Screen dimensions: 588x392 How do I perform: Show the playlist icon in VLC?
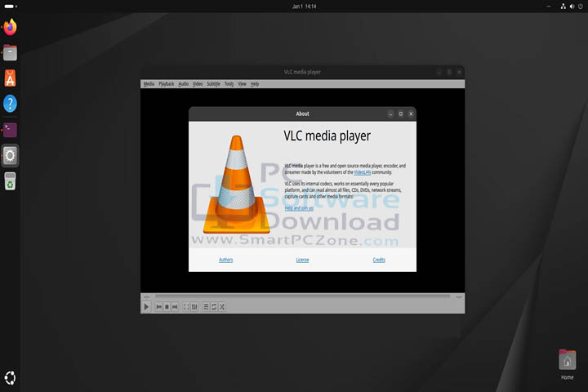(x=206, y=307)
